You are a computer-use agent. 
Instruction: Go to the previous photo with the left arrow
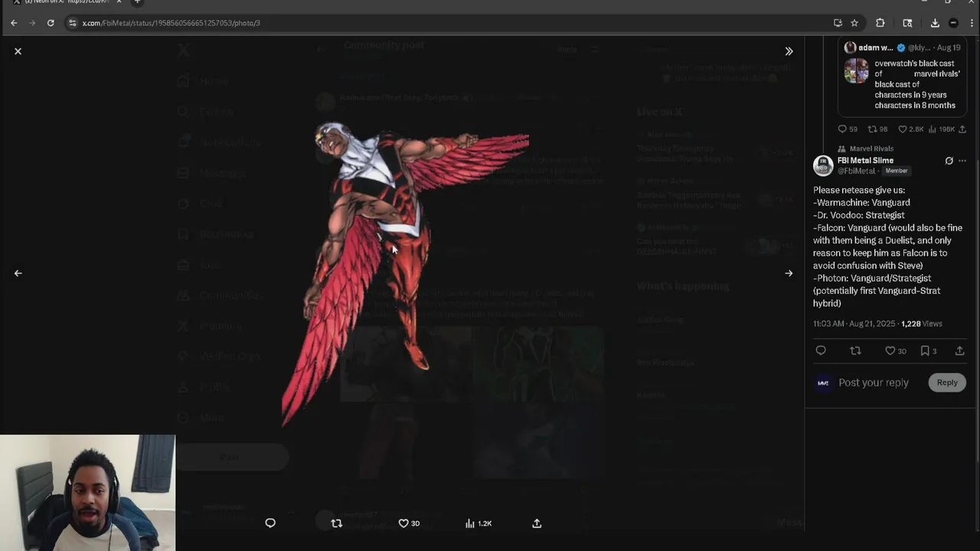click(18, 273)
